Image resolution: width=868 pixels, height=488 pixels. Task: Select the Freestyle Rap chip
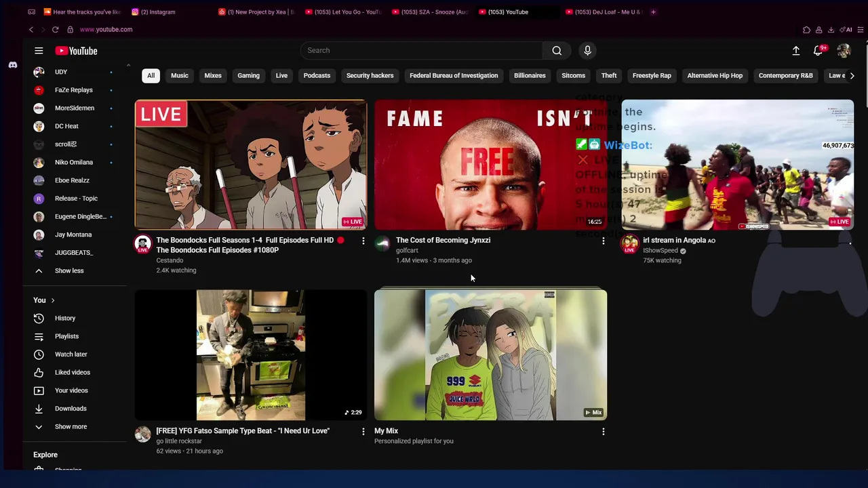click(x=652, y=76)
